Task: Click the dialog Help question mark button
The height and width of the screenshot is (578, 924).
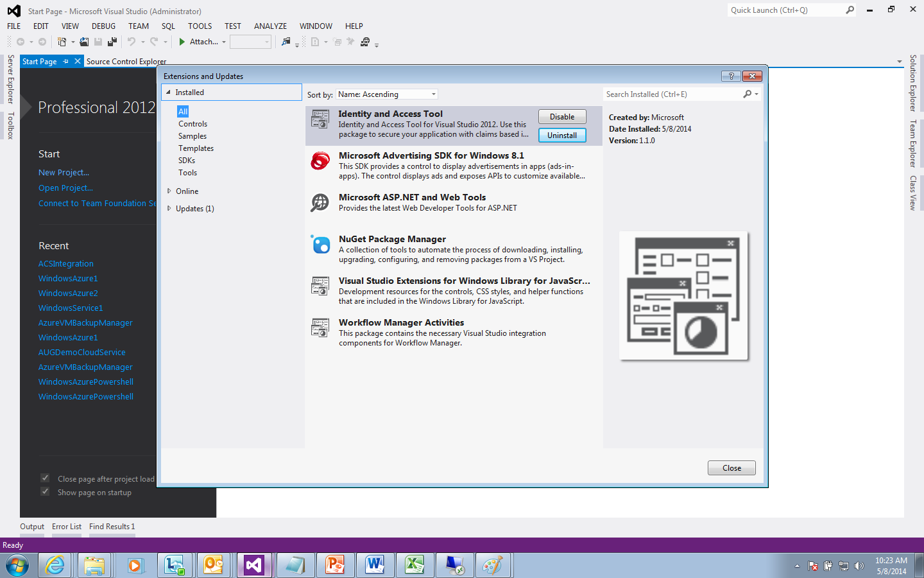Action: click(731, 76)
